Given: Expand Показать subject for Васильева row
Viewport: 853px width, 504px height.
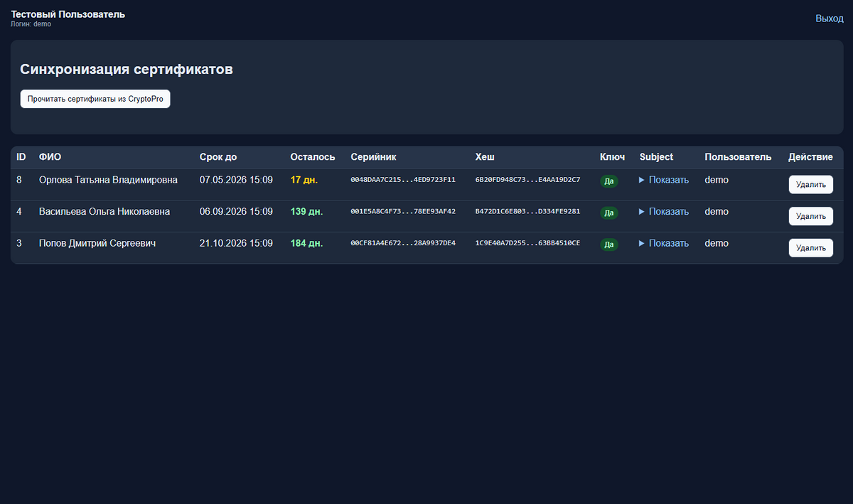Looking at the screenshot, I should [x=664, y=211].
